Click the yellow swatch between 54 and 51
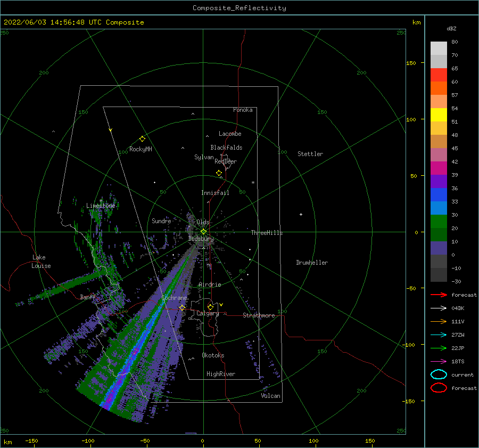Viewport: 479px width, 448px height. tap(439, 115)
